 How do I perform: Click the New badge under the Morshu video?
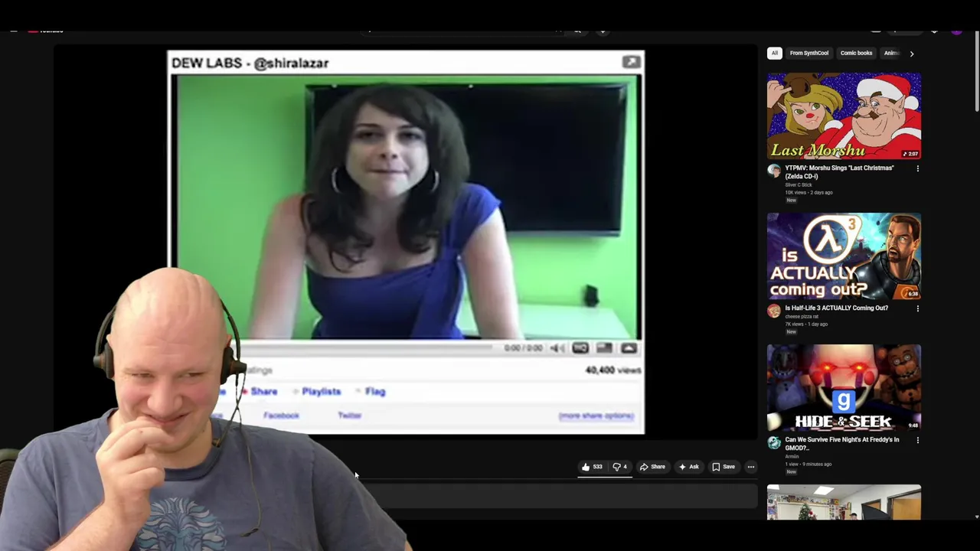click(791, 201)
